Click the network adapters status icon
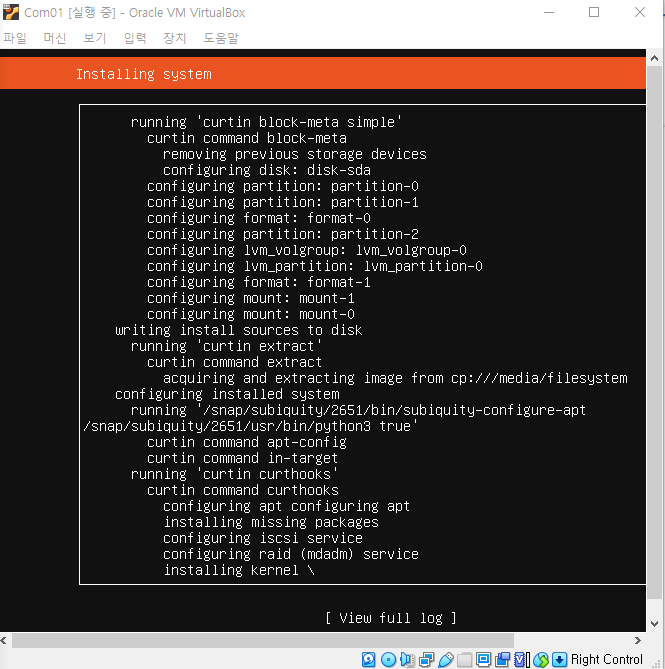Screen dimensions: 665x669 427,660
